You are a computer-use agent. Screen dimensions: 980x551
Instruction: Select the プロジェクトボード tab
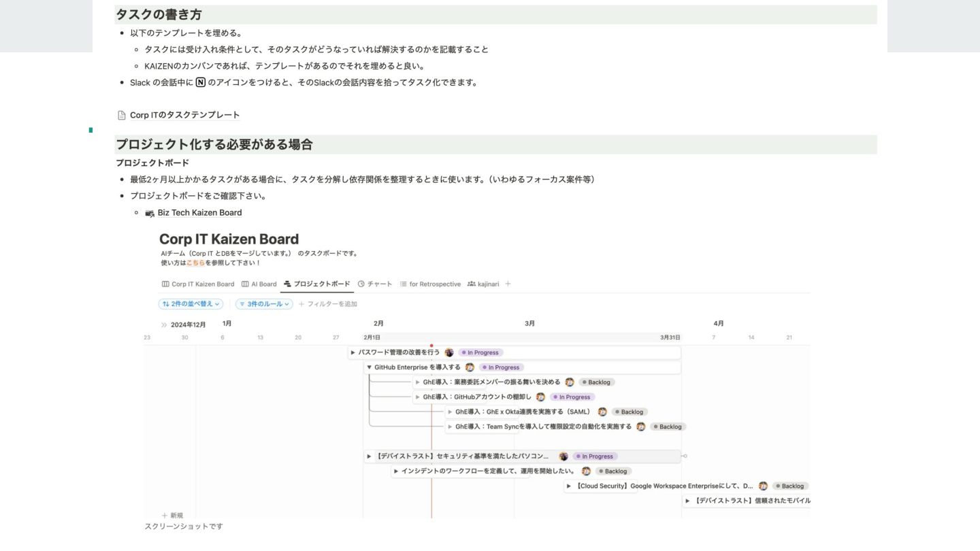point(317,284)
